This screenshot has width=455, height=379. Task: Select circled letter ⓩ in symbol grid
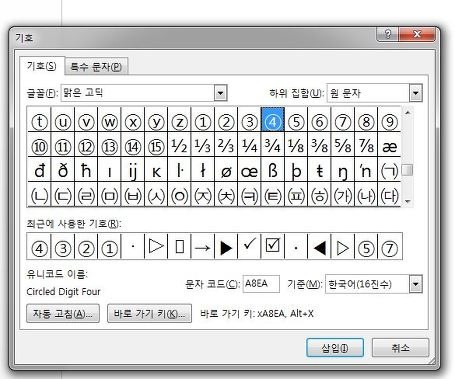180,120
